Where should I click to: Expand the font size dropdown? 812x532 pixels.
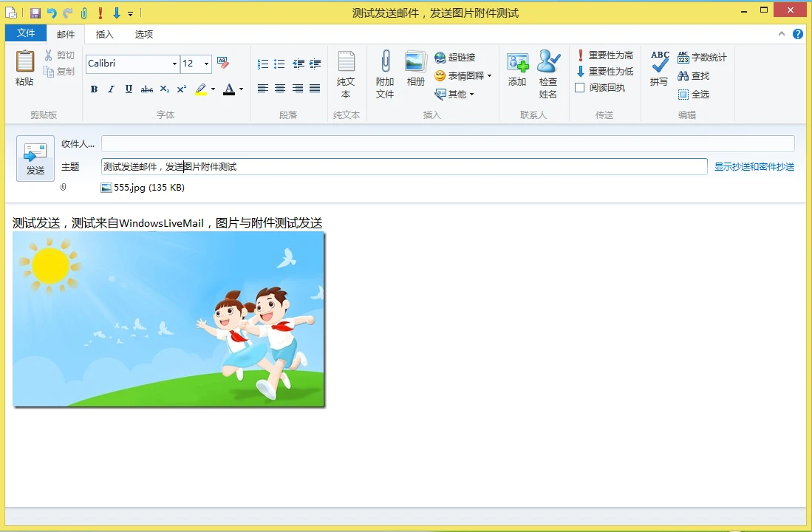point(206,64)
